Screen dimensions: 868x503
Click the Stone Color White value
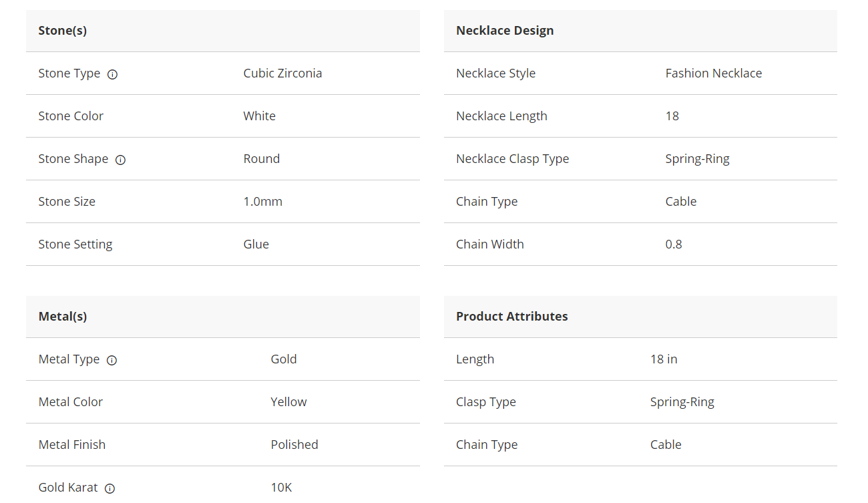[259, 116]
